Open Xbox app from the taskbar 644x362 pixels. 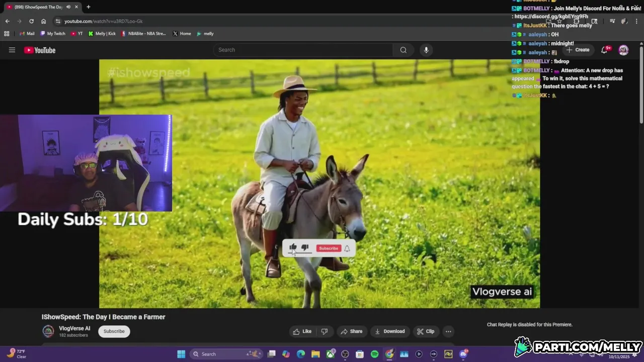point(331,354)
